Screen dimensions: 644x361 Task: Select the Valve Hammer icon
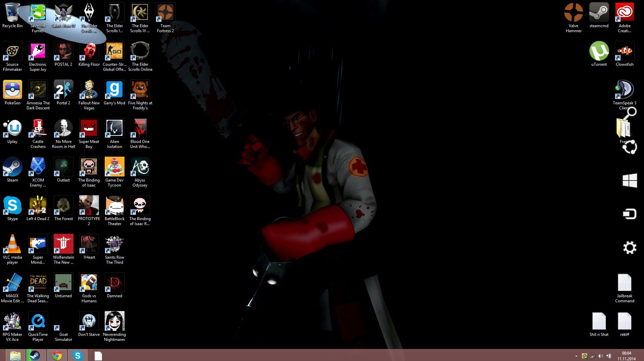point(574,13)
